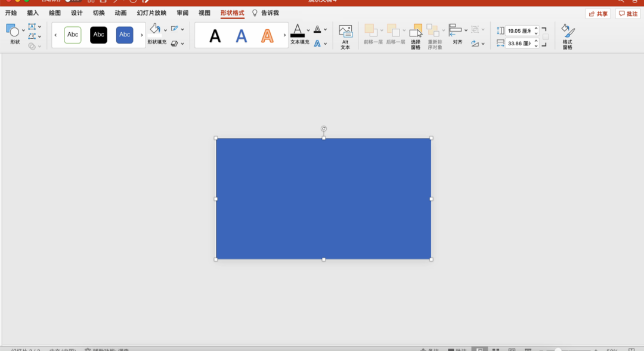The image size is (644, 351).
Task: Switch to the 动画 tab
Action: (x=120, y=13)
